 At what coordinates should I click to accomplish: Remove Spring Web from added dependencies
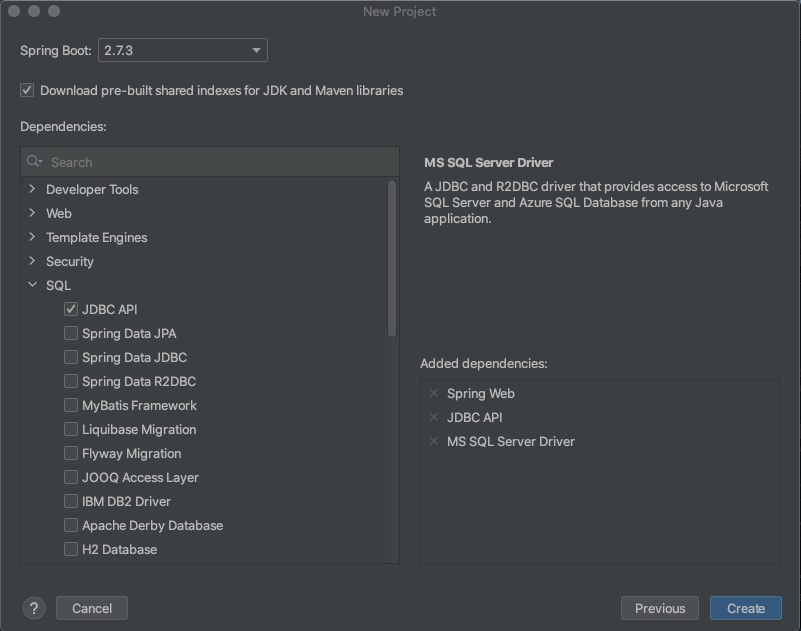434,393
